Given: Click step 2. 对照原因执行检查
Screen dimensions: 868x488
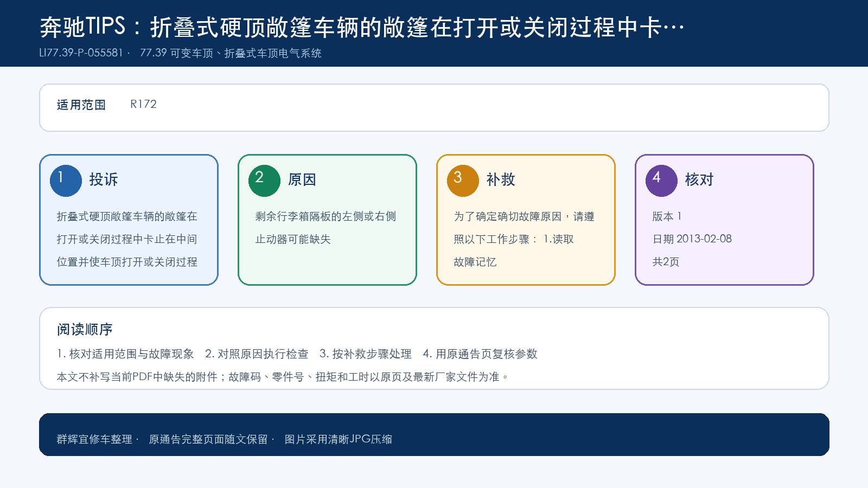Looking at the screenshot, I should (257, 354).
